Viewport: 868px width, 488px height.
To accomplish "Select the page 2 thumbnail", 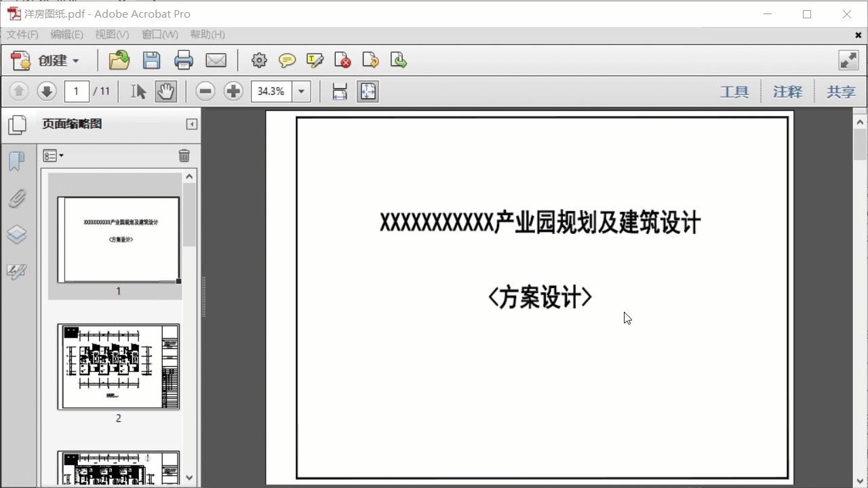I will pos(118,367).
